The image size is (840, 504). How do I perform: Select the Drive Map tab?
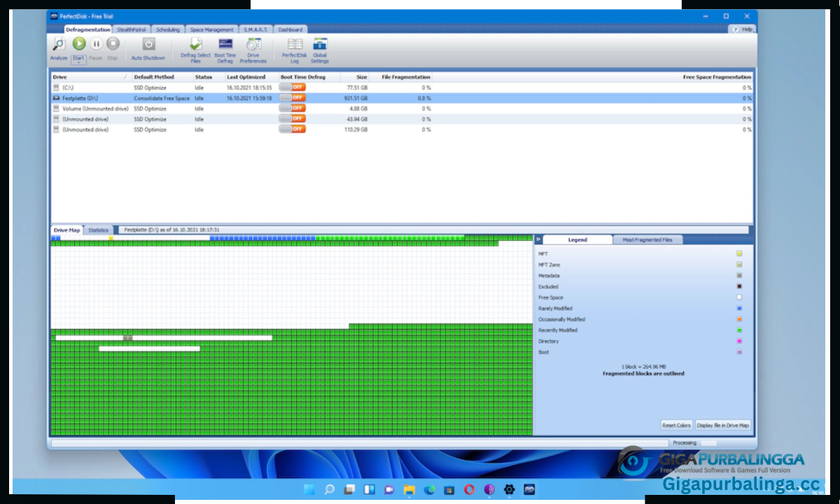[67, 230]
